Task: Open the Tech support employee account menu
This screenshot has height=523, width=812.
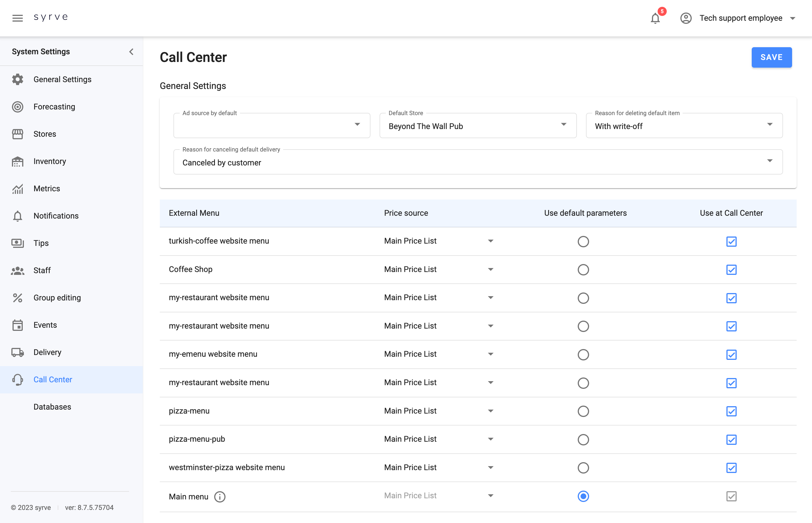Action: (741, 18)
